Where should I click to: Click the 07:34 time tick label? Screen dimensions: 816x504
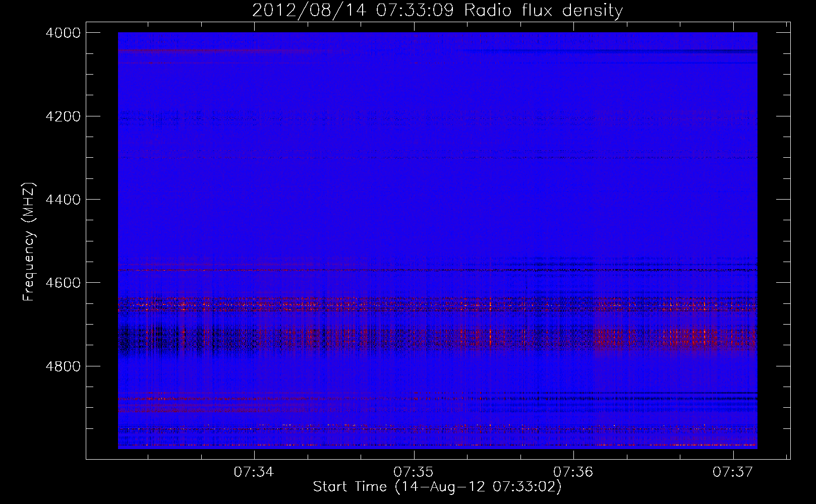(254, 472)
